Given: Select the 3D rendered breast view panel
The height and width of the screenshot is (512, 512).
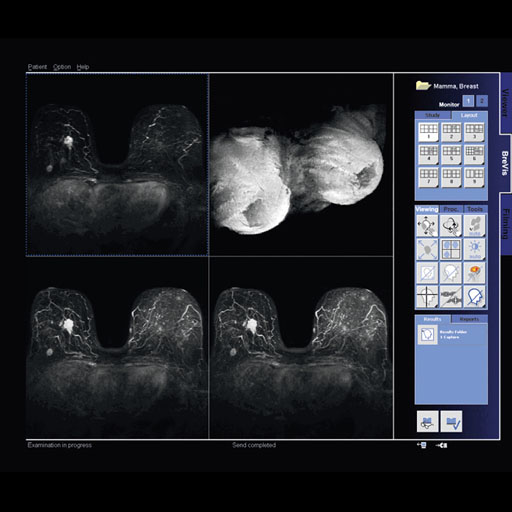Looking at the screenshot, I should point(301,165).
